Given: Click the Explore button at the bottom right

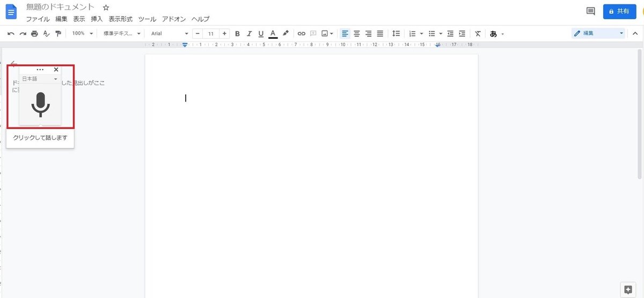Looking at the screenshot, I should 627,289.
